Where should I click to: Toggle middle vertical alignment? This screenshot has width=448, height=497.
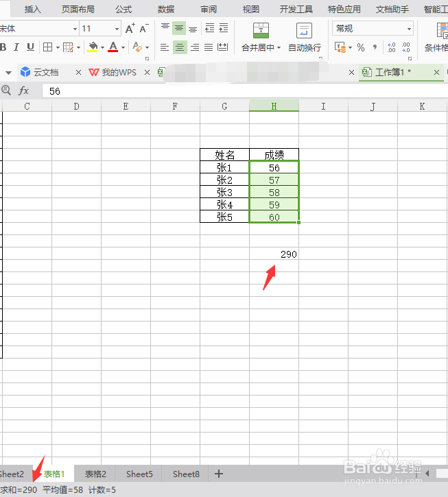(179, 28)
